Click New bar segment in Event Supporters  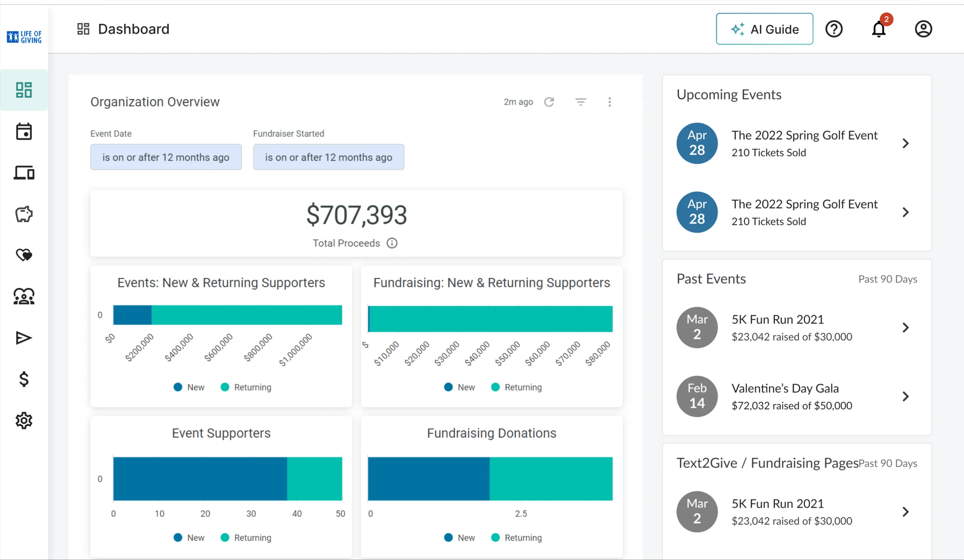click(200, 479)
